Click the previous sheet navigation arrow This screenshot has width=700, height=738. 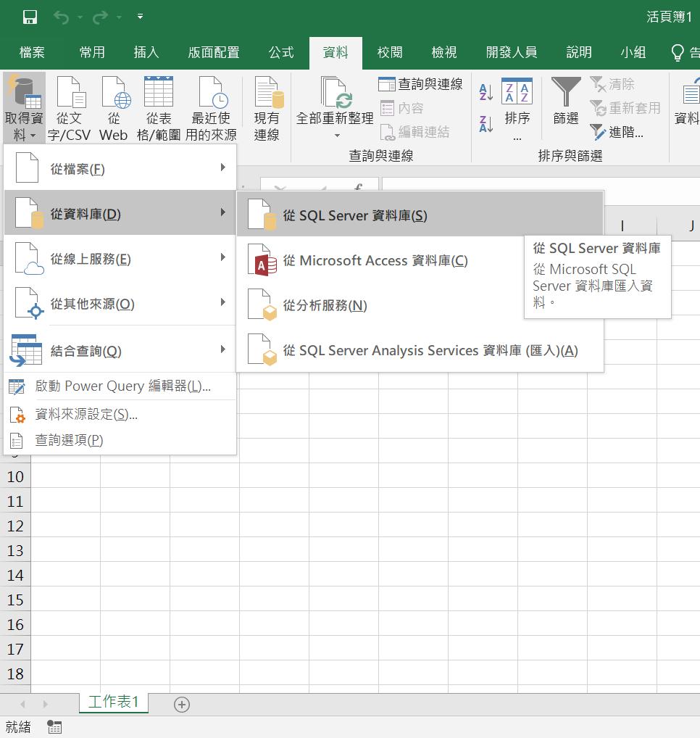(x=22, y=704)
